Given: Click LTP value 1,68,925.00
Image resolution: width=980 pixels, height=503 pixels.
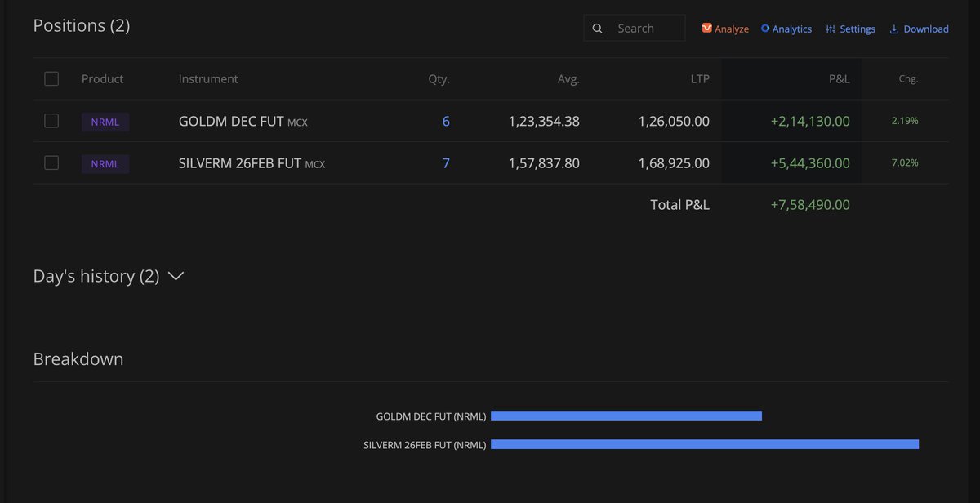Looking at the screenshot, I should tap(674, 163).
